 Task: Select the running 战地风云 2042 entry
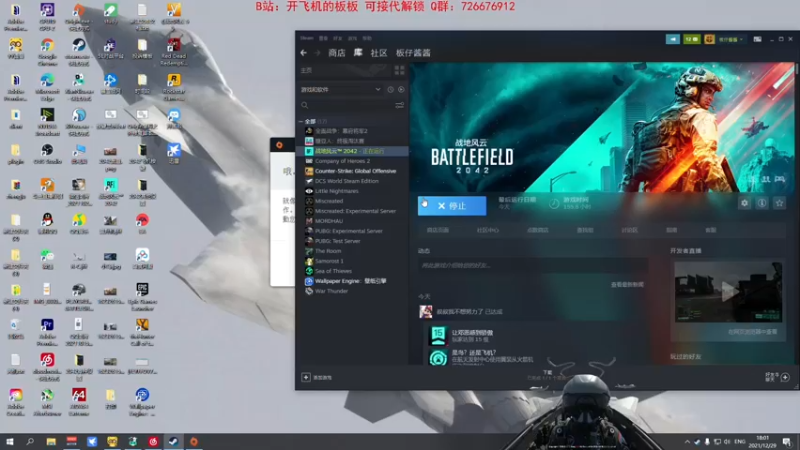(352, 151)
